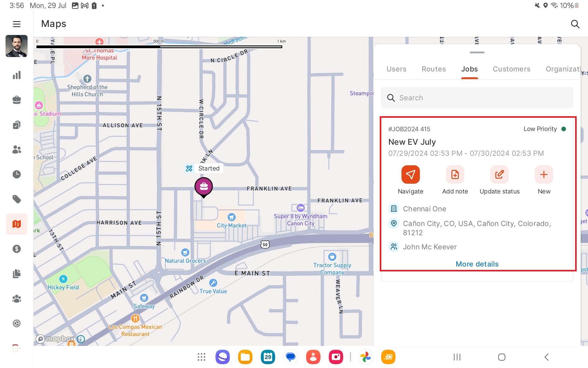The image size is (588, 368).
Task: Click the jobs Search field
Action: (477, 98)
